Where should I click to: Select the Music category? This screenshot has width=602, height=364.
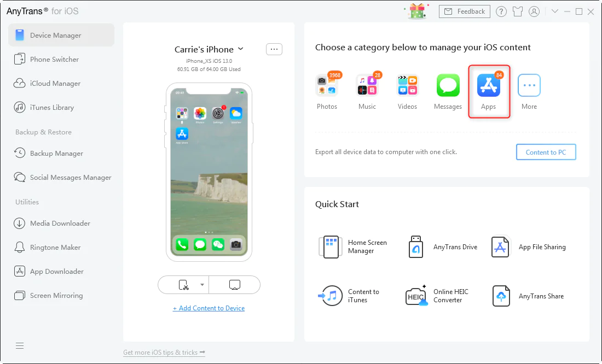point(367,91)
